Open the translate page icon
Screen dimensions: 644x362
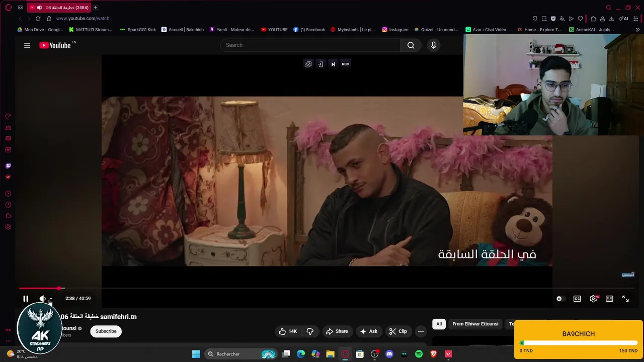(x=562, y=19)
